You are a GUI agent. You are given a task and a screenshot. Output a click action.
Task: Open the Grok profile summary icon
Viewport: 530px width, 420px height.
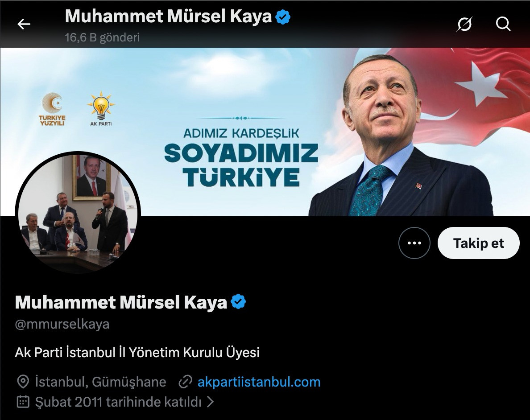pyautogui.click(x=464, y=24)
